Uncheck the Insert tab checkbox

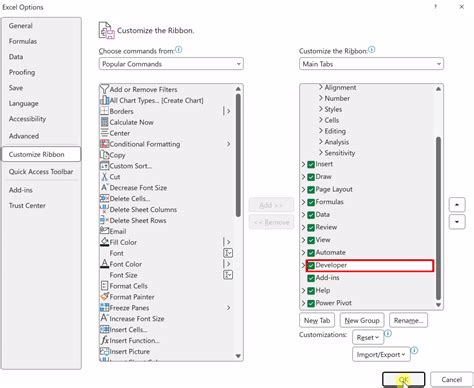point(311,164)
